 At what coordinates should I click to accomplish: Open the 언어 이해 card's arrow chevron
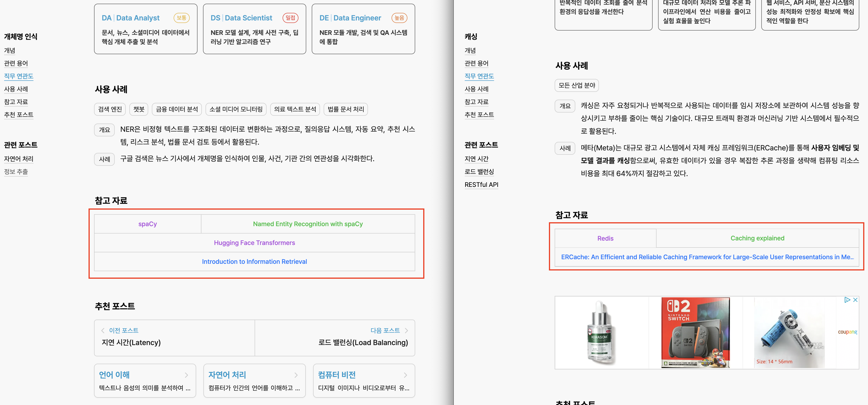coord(187,375)
